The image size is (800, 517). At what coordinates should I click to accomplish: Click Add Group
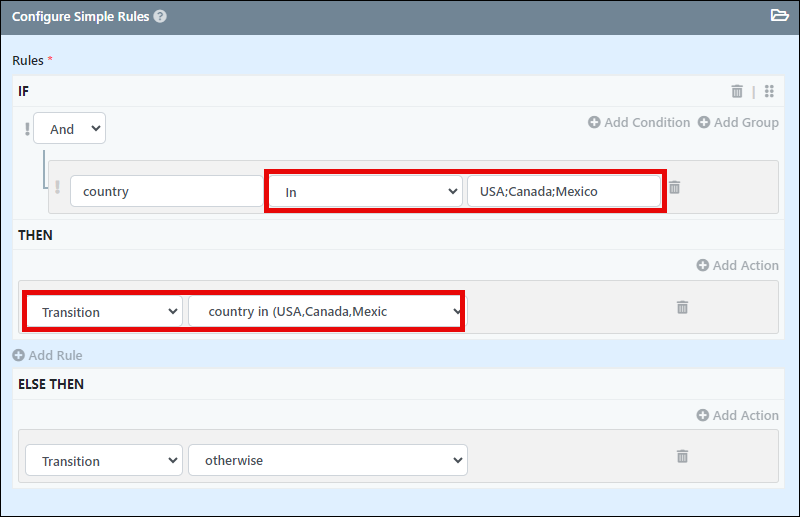pyautogui.click(x=738, y=122)
